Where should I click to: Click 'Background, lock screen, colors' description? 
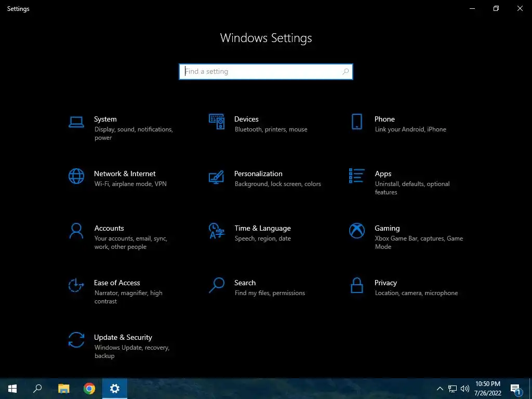point(277,184)
